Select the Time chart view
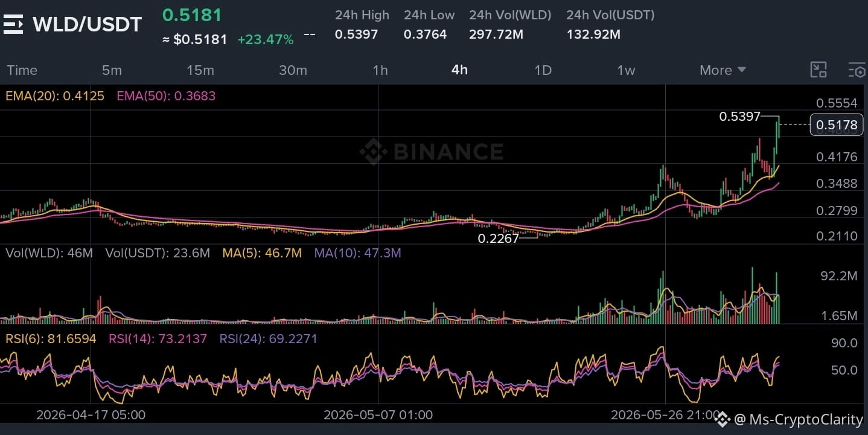 tap(22, 70)
